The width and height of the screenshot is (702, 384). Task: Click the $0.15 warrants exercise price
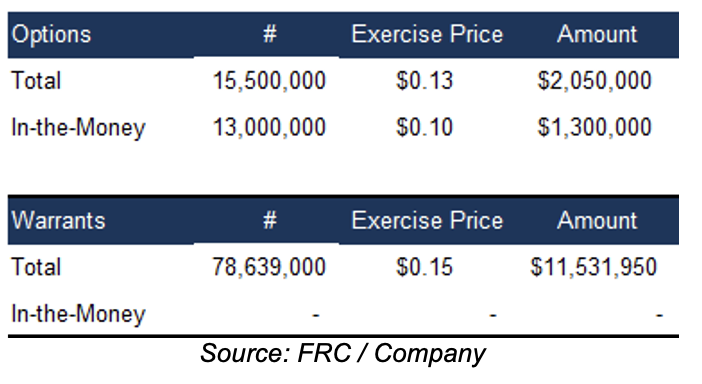(424, 267)
